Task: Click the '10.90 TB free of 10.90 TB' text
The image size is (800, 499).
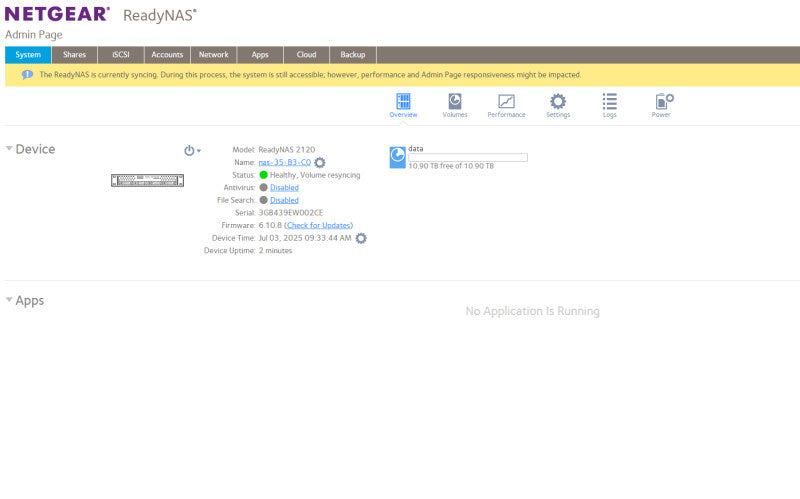Action: click(x=451, y=166)
